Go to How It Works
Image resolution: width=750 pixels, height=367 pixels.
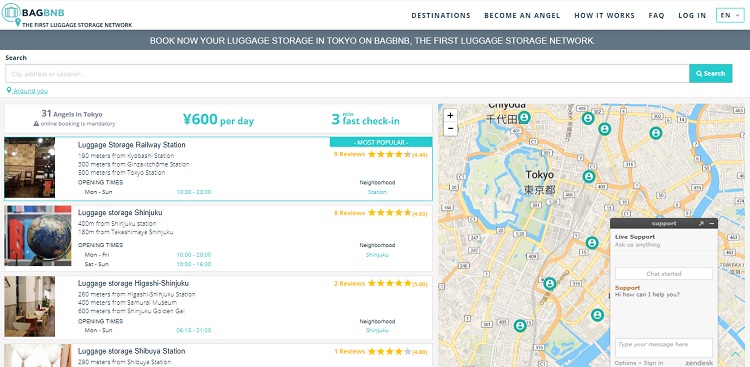click(605, 15)
